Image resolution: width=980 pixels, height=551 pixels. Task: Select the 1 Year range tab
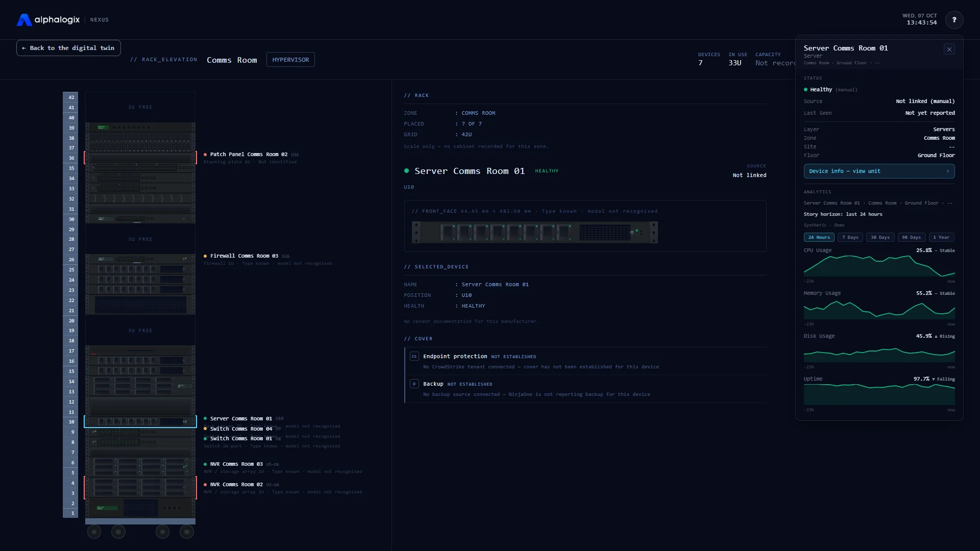tap(941, 237)
